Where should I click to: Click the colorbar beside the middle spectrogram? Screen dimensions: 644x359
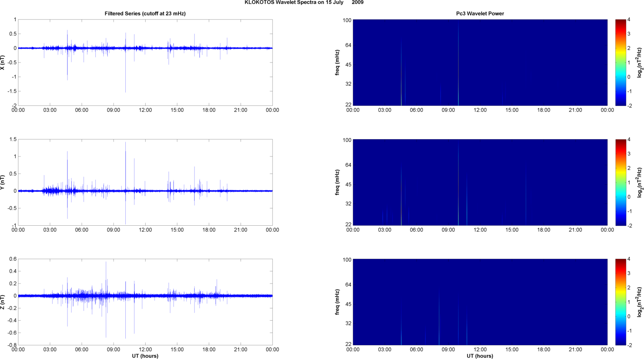pos(620,182)
